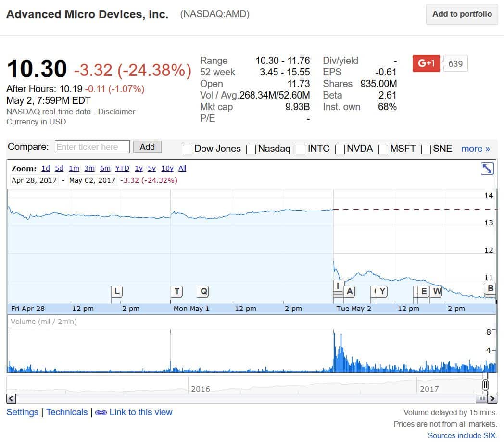Set chart zoom to 5y
The image size is (504, 447).
tap(151, 168)
